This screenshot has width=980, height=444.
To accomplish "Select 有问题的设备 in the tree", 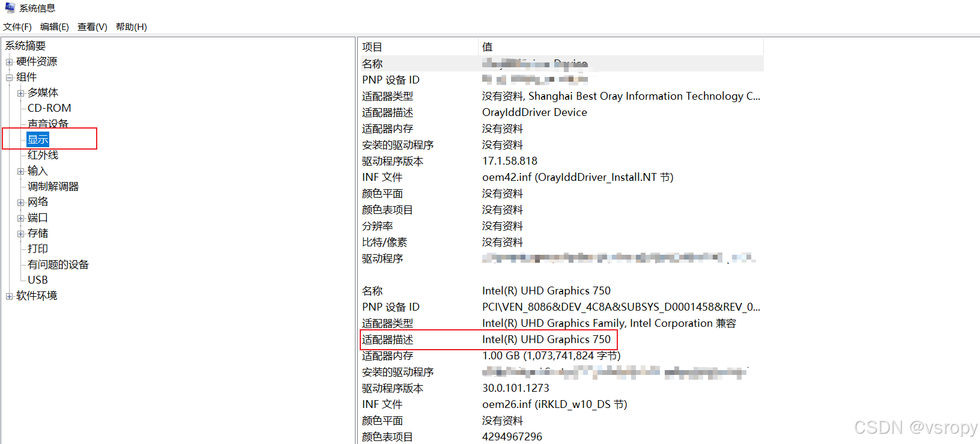I will coord(58,264).
